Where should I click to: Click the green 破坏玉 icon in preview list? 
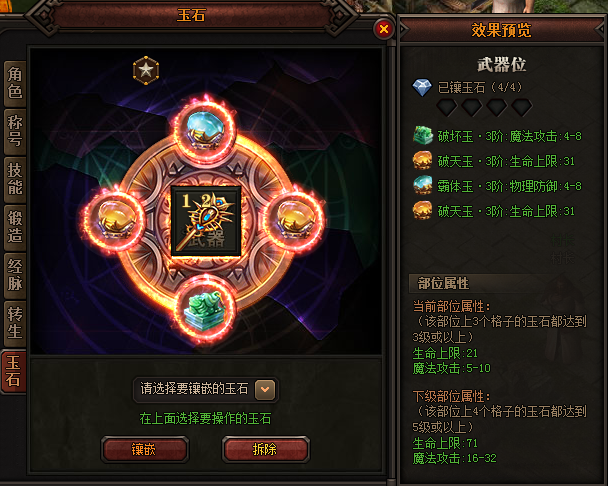point(423,135)
